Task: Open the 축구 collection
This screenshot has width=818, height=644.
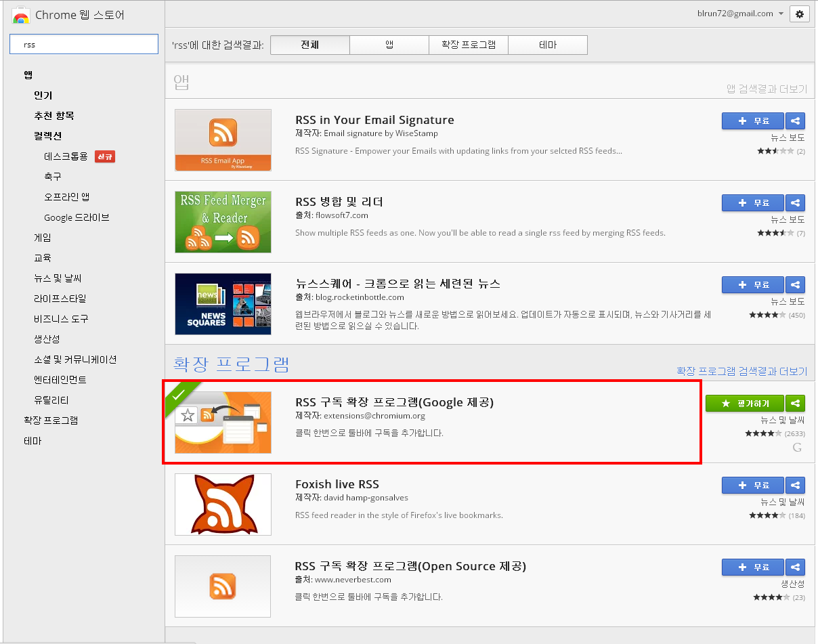Action: coord(53,177)
